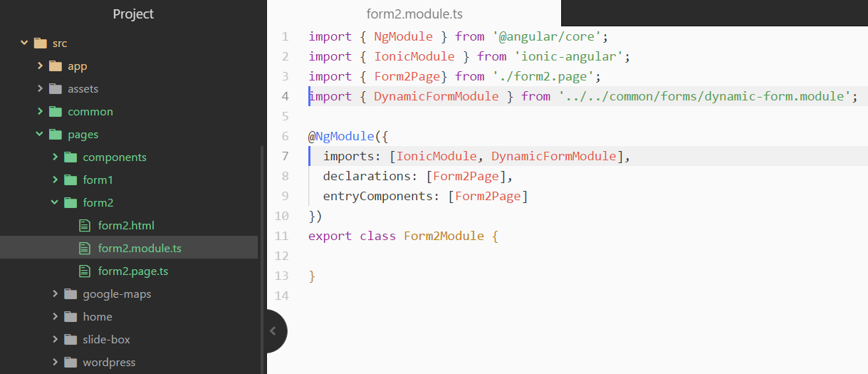Click the app folder icon
This screenshot has width=868, height=374.
(56, 66)
